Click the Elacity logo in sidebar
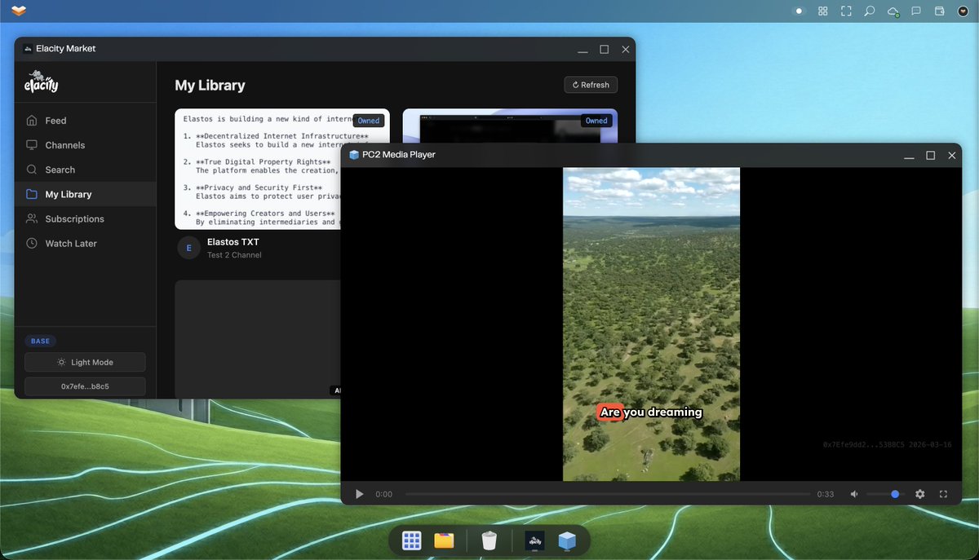Screen dimensions: 979x560 tap(41, 82)
